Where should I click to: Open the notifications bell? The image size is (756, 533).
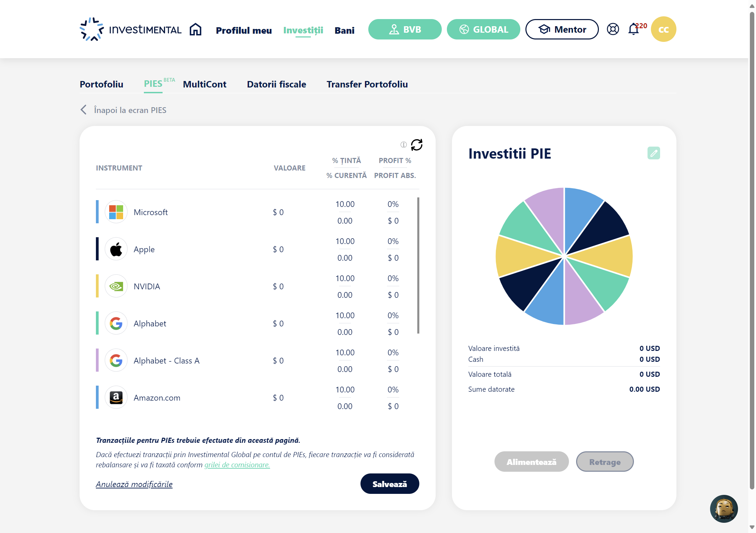[x=634, y=29]
